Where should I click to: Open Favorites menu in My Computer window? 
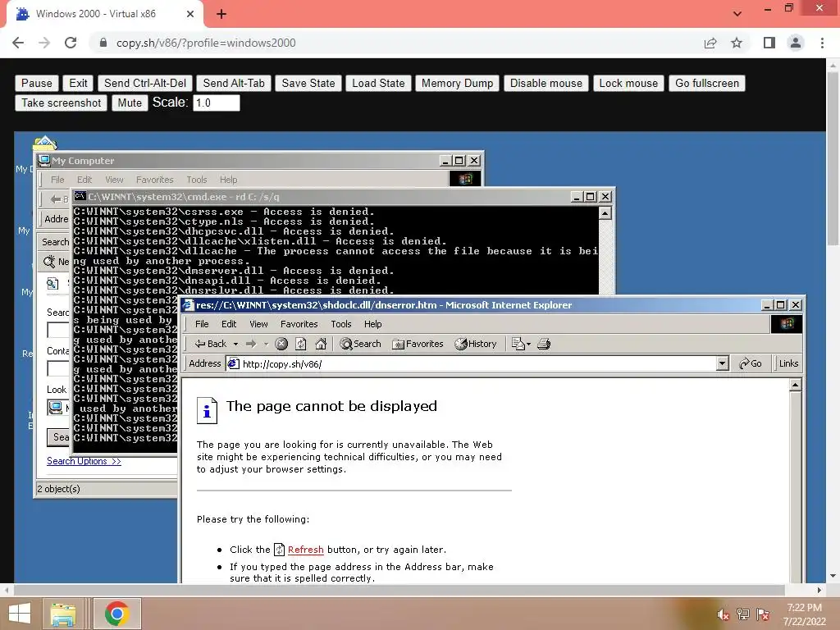point(154,180)
